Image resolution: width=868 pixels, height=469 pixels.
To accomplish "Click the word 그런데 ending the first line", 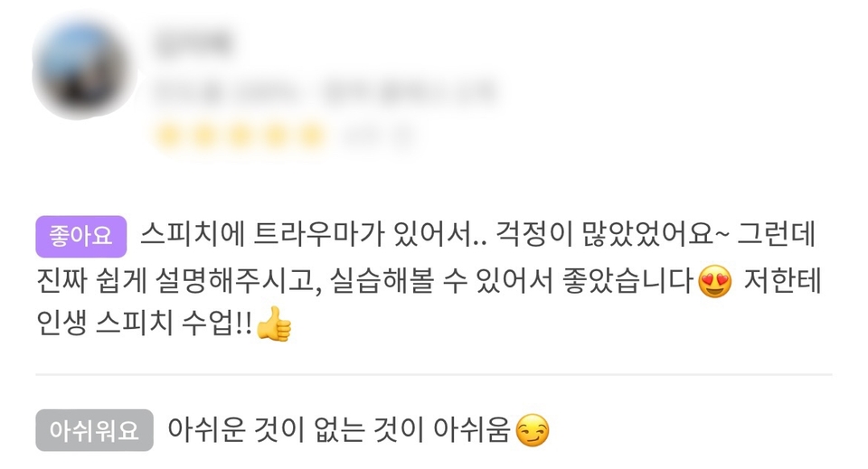I will click(x=778, y=235).
